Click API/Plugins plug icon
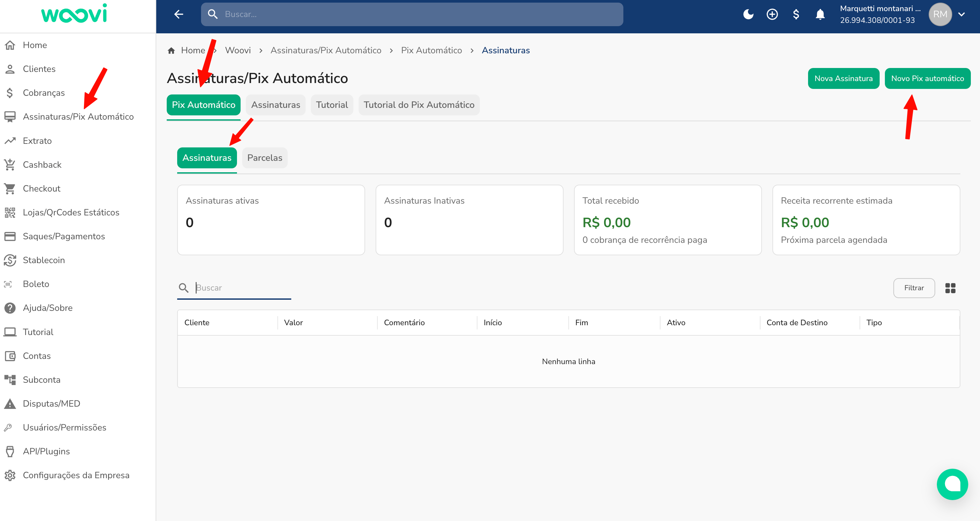Screen dimensions: 980x521 [10, 451]
